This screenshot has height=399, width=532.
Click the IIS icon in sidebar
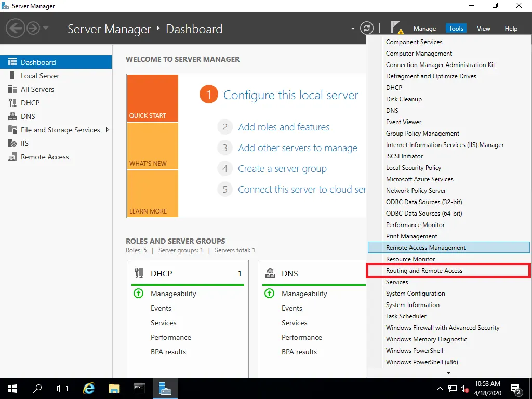click(x=12, y=143)
